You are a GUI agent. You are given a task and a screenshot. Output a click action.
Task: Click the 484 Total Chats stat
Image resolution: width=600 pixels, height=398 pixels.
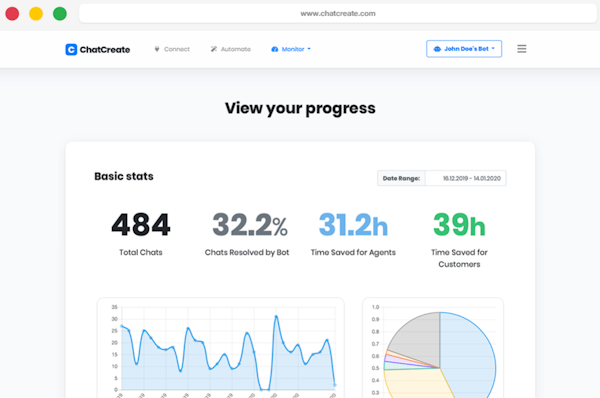tap(141, 234)
